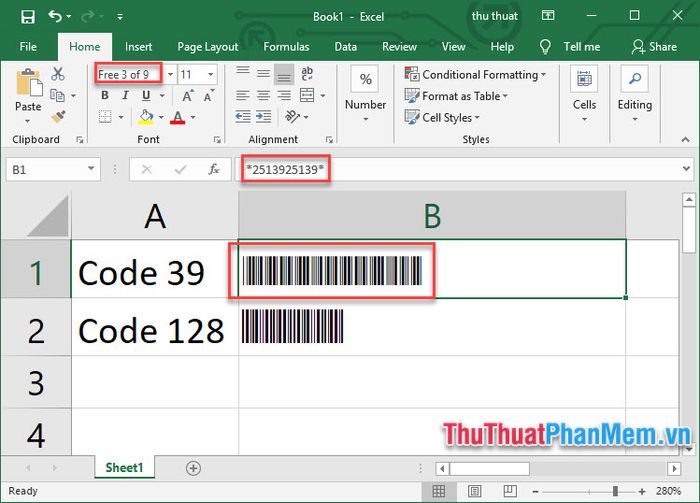Click the zoom slider handle in status bar
The image size is (700, 503).
[613, 491]
